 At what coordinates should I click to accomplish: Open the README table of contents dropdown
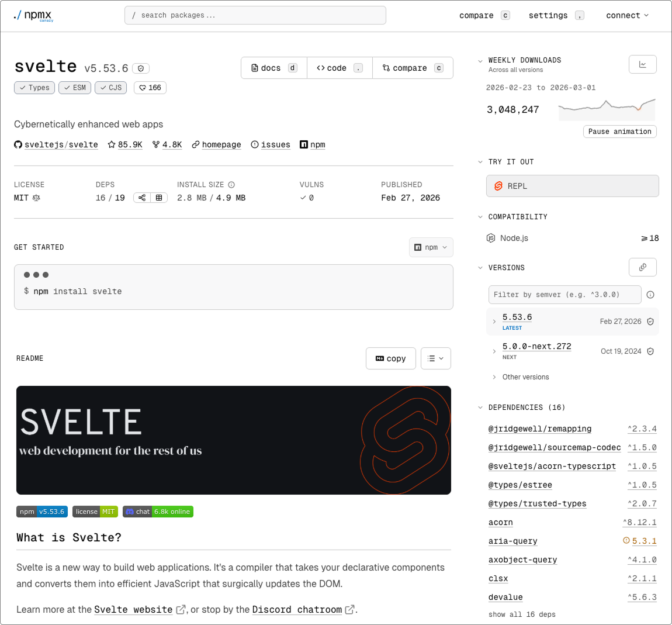(x=435, y=358)
